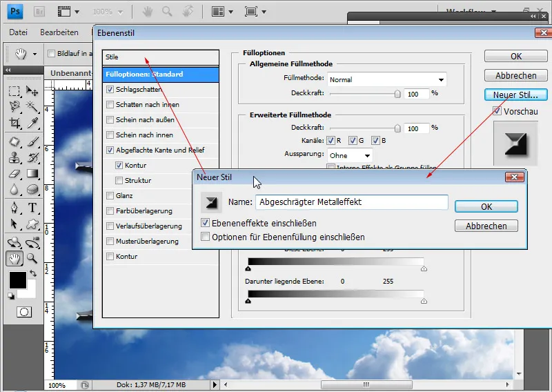Select Verlaufsüberlagerung entry

161,226
